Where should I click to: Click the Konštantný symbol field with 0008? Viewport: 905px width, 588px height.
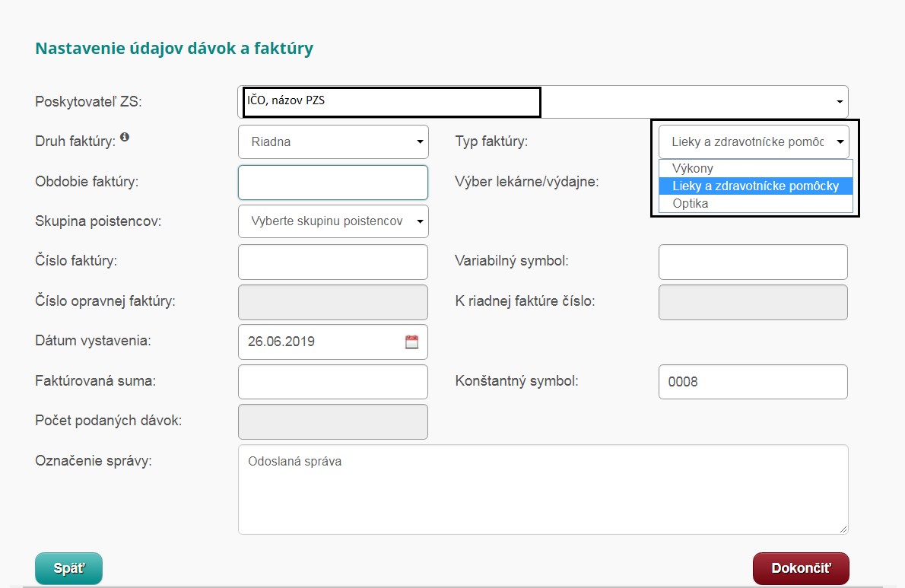point(753,382)
